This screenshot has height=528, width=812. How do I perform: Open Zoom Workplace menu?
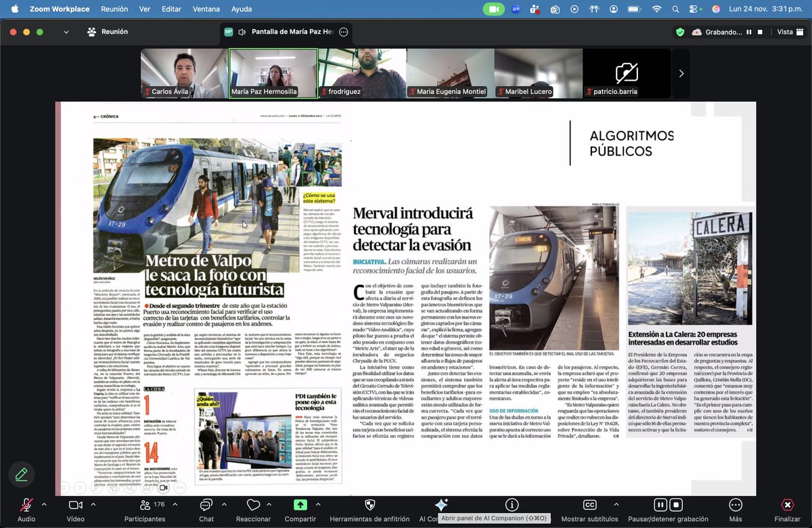tap(60, 9)
